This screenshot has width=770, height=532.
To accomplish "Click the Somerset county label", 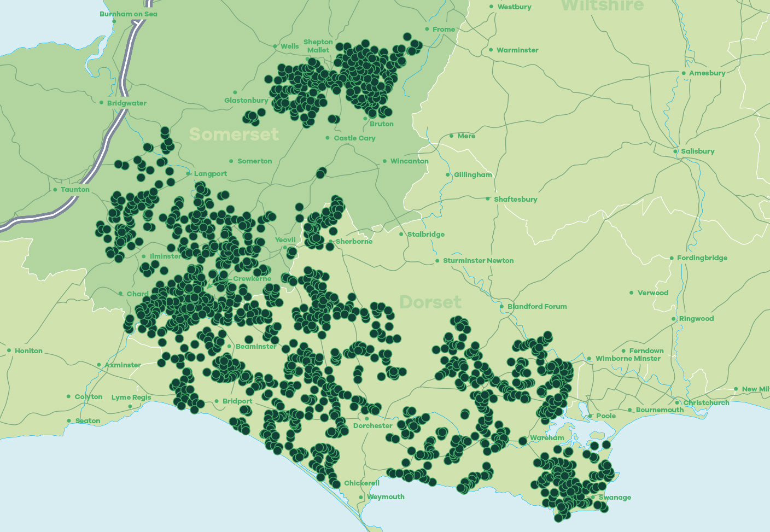I will coord(234,135).
